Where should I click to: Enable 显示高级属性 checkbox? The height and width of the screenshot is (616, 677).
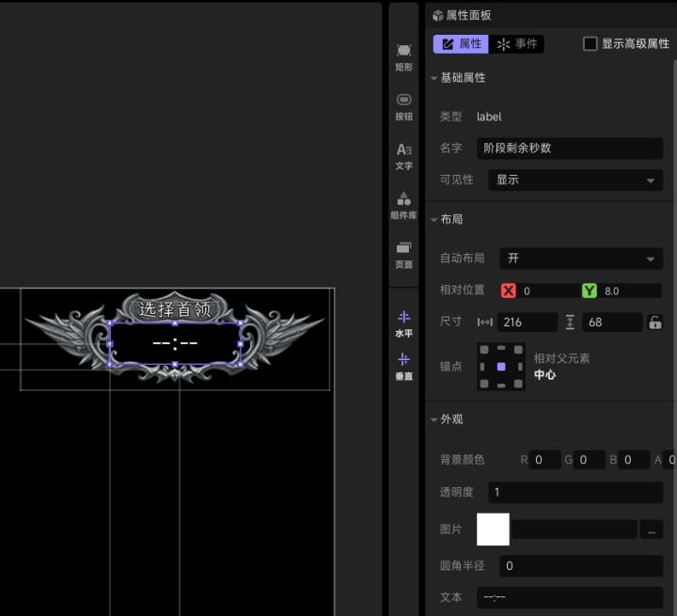(590, 43)
